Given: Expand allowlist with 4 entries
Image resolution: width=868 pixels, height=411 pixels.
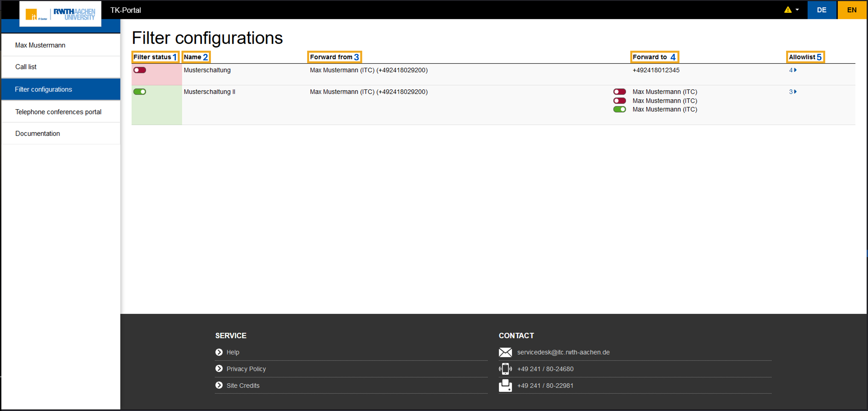Looking at the screenshot, I should [x=792, y=70].
